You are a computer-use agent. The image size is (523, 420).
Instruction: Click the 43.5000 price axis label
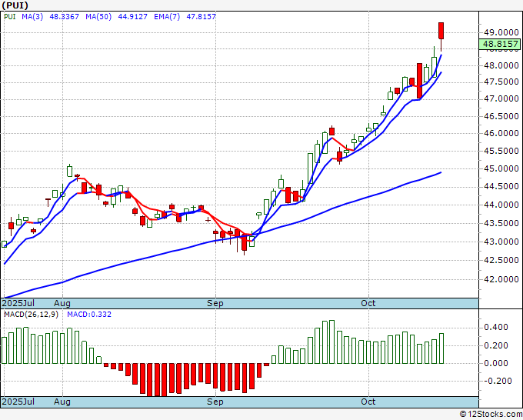click(x=501, y=223)
